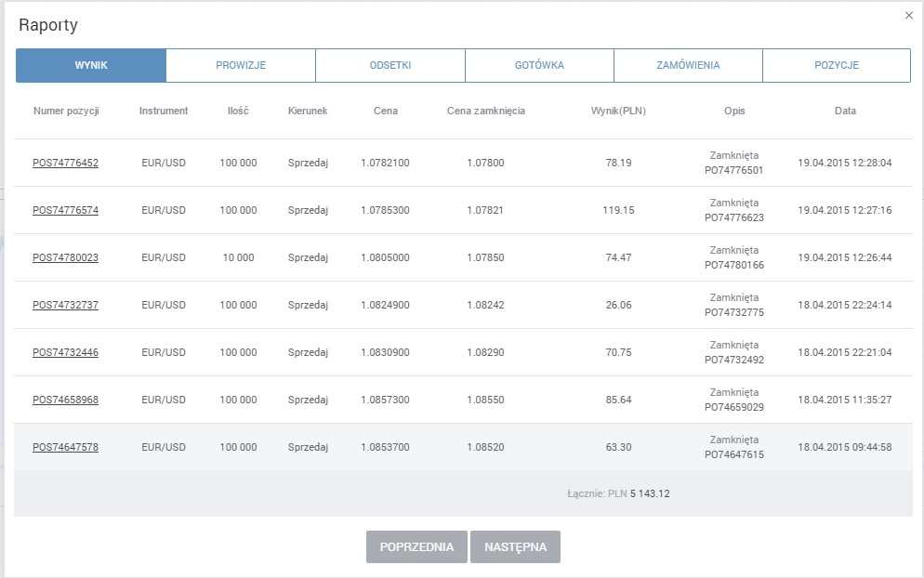Viewport: 924px width, 578px height.
Task: Open the Odsetki tab
Action: pyautogui.click(x=389, y=66)
